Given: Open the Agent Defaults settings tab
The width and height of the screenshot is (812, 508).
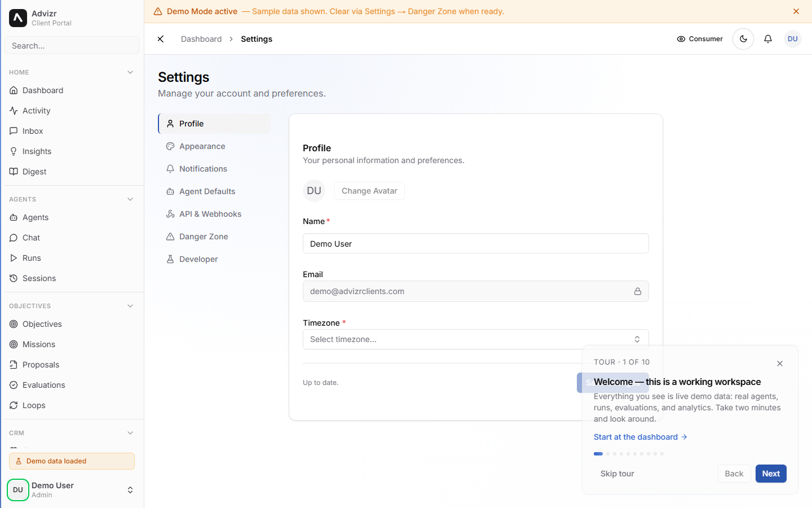Looking at the screenshot, I should click(x=214, y=191).
